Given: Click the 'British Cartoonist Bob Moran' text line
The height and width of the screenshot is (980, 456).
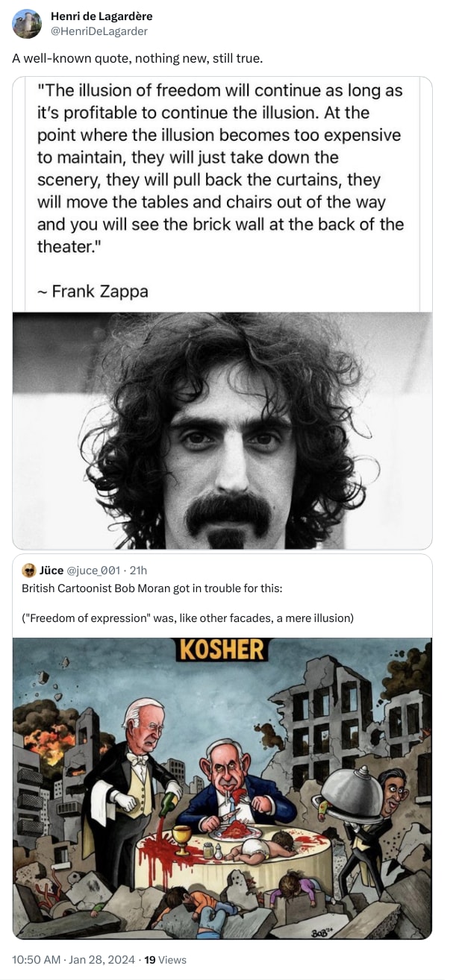Looking at the screenshot, I should (x=152, y=589).
